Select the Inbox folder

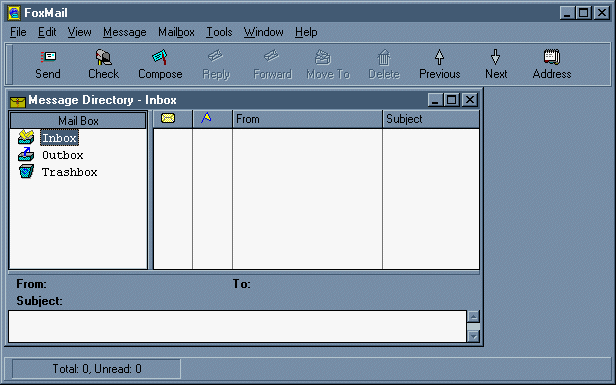59,138
